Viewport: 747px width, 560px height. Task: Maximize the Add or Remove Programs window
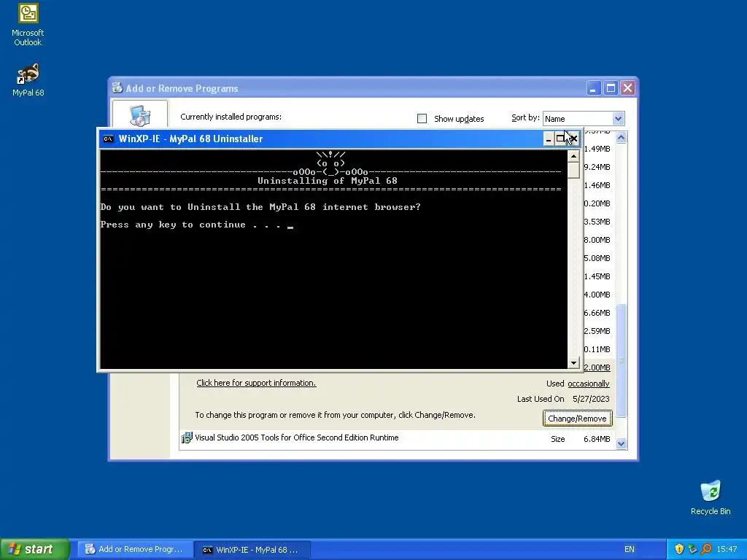(611, 88)
